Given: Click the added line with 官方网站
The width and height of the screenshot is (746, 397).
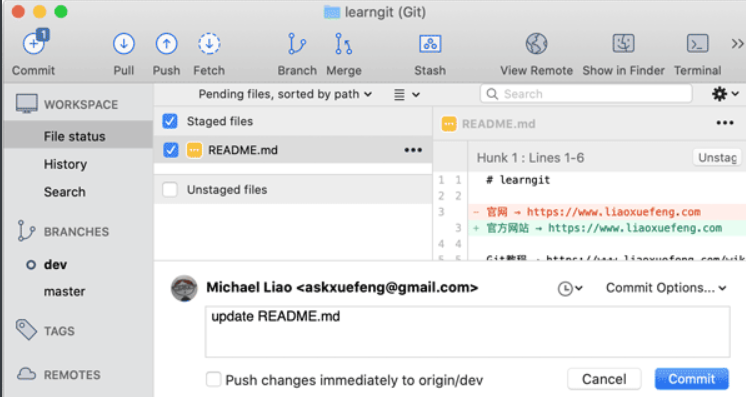Looking at the screenshot, I should [607, 228].
